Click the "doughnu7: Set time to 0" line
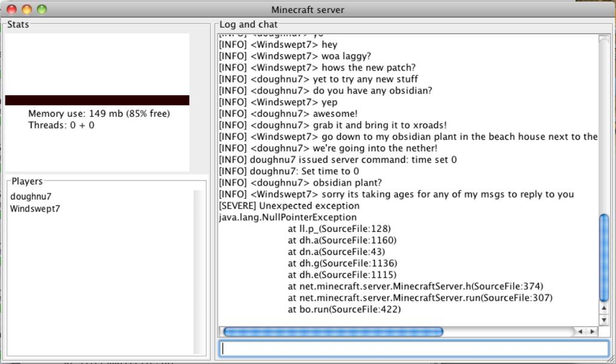Image resolution: width=616 pixels, height=364 pixels. 289,171
